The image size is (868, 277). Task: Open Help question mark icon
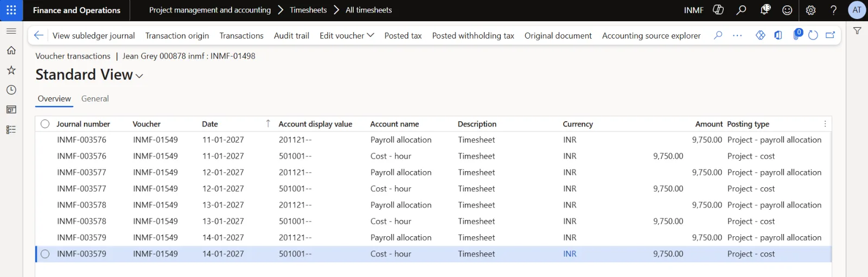coord(833,10)
